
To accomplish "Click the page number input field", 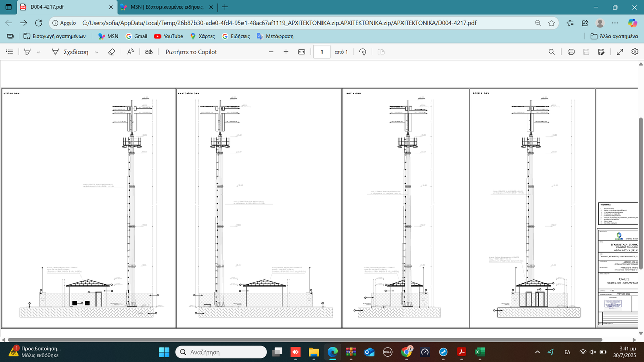I will pos(322,52).
